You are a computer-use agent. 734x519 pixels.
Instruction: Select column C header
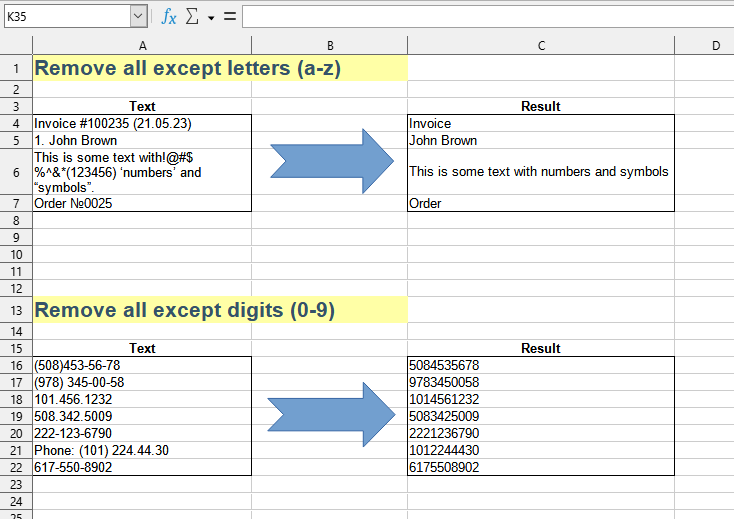pos(541,46)
